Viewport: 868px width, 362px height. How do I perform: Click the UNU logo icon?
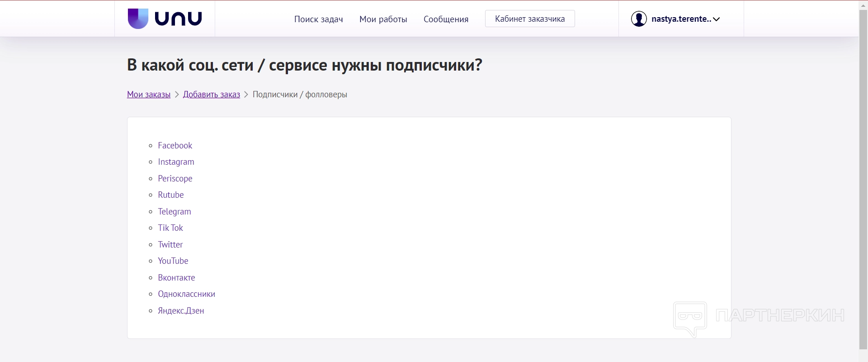[x=138, y=19]
